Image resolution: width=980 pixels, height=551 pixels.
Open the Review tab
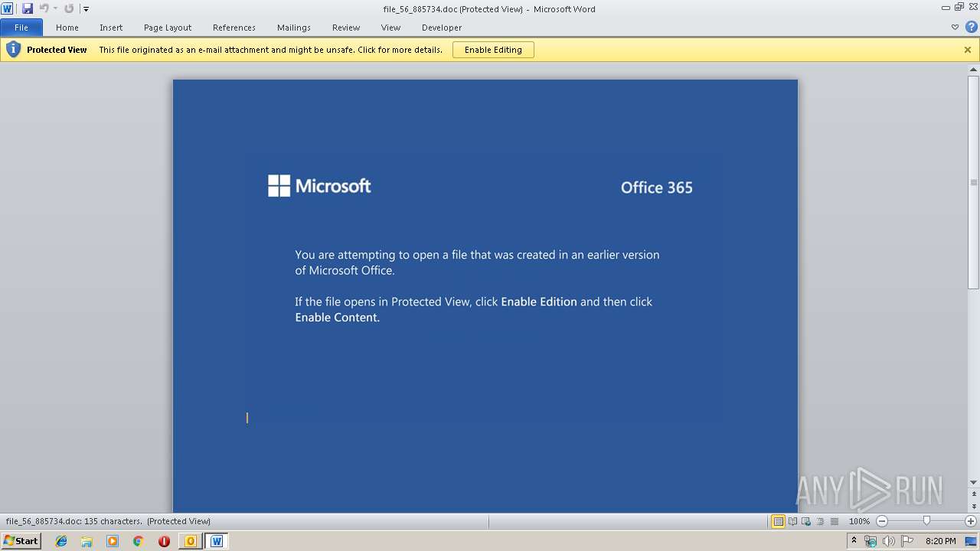(x=346, y=28)
